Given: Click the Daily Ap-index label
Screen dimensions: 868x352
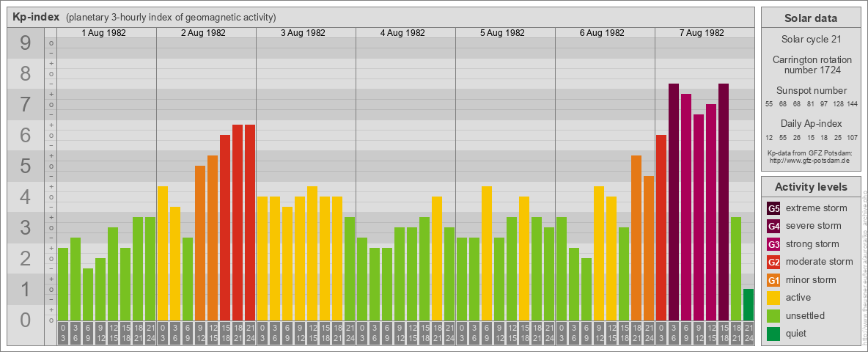Looking at the screenshot, I should pos(811,123).
